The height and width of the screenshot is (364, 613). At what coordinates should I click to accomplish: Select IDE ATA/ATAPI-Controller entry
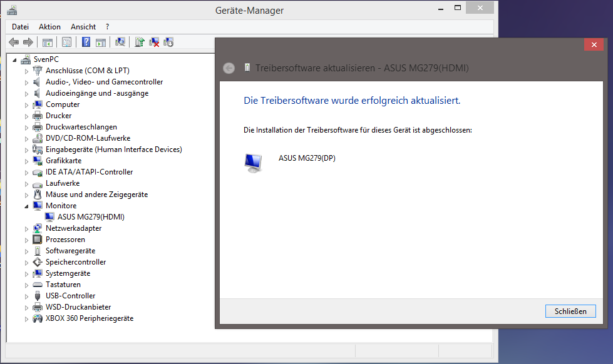(x=89, y=172)
